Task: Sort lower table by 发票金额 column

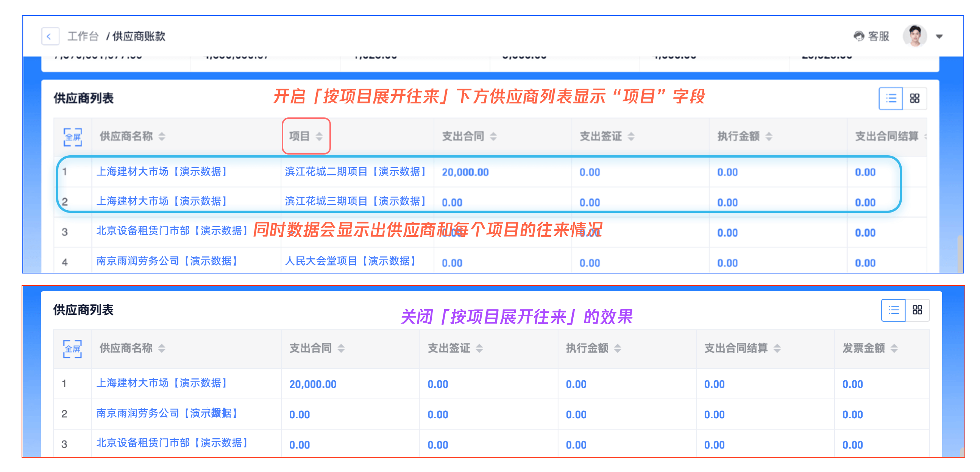Action: click(894, 348)
